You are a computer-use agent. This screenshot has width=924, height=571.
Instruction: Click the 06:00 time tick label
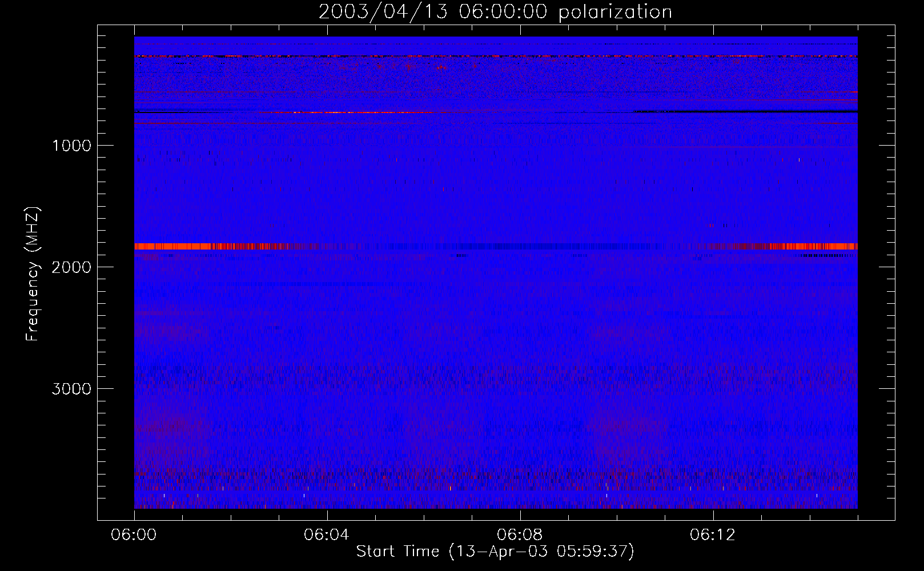click(x=134, y=535)
